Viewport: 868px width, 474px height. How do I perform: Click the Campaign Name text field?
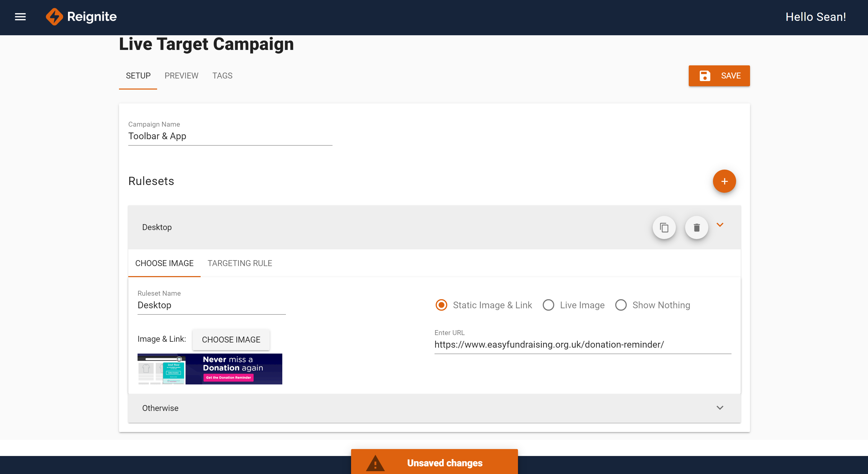pyautogui.click(x=230, y=136)
